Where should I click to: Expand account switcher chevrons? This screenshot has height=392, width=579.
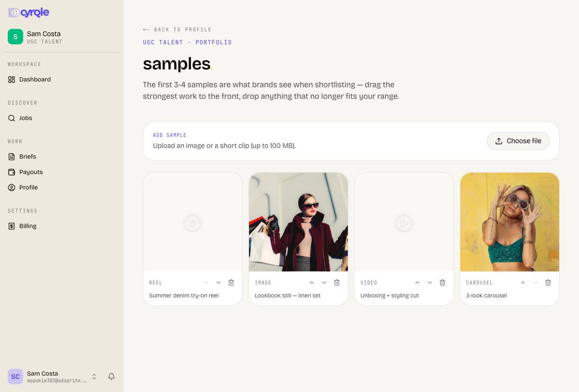(x=94, y=377)
